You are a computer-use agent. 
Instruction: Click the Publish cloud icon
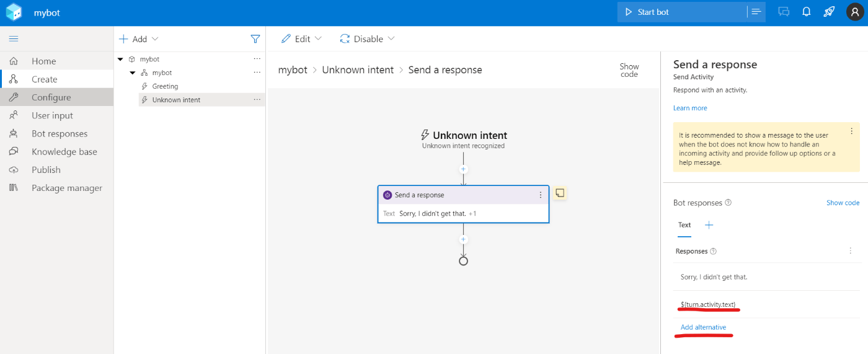13,170
